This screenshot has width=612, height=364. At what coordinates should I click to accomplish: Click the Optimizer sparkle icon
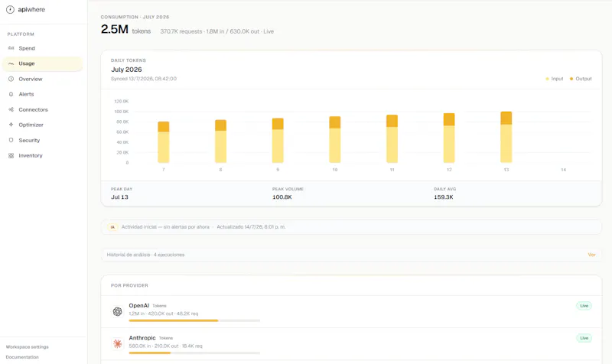click(11, 125)
